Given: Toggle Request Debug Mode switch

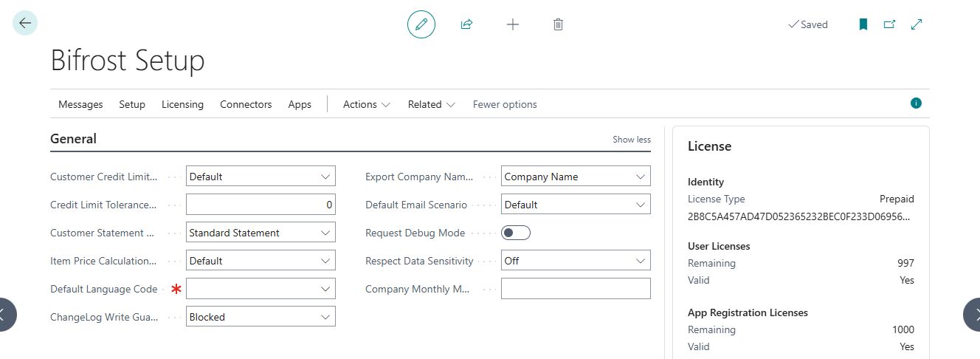Looking at the screenshot, I should [x=516, y=233].
